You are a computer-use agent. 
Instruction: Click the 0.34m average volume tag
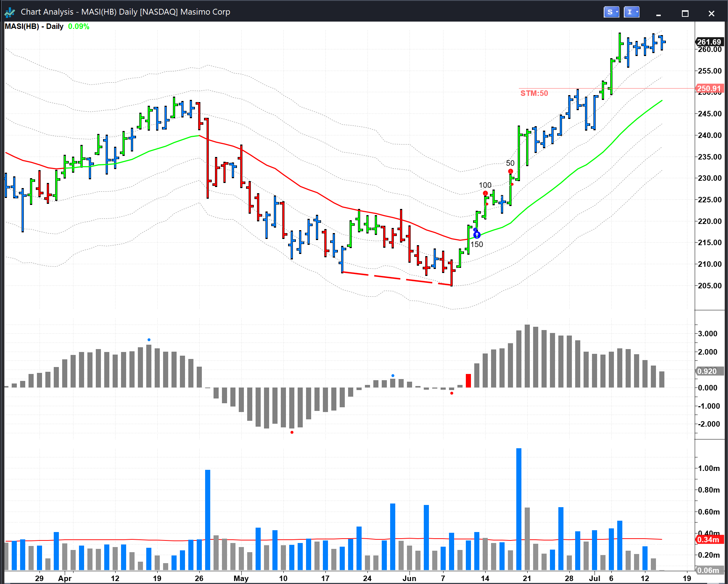[709, 539]
